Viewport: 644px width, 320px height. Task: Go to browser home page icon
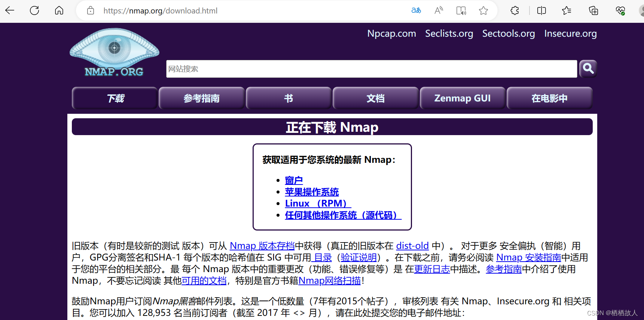pyautogui.click(x=59, y=10)
